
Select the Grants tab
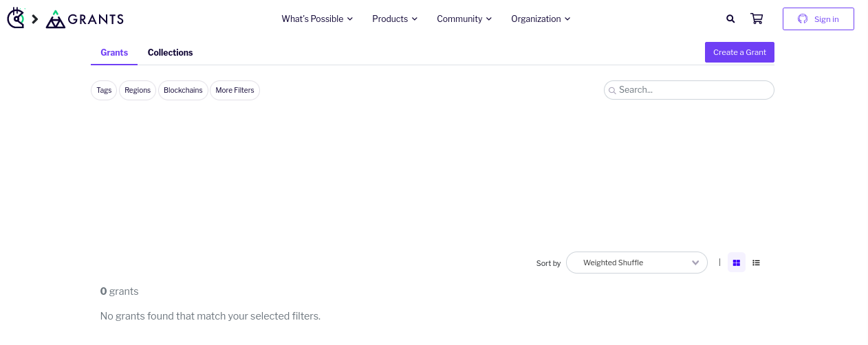point(114,53)
